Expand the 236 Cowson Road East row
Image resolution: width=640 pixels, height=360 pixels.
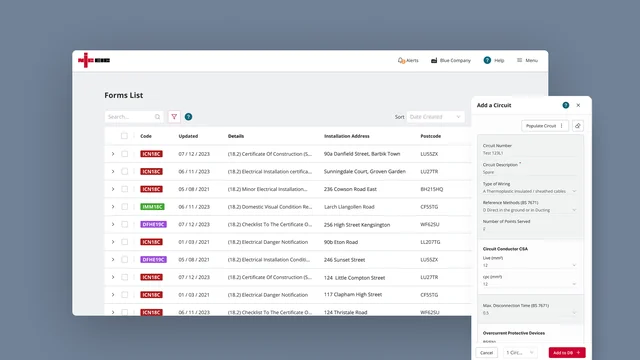coord(113,189)
